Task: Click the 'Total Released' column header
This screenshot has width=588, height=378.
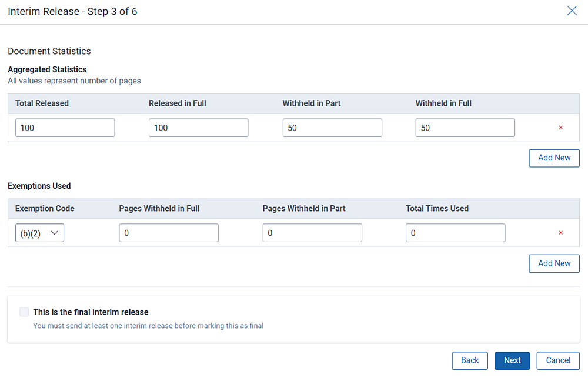Action: coord(42,103)
